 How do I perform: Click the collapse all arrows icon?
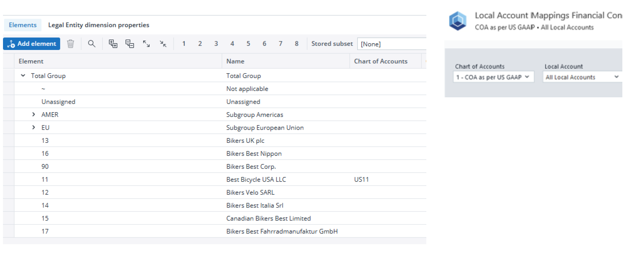click(163, 44)
